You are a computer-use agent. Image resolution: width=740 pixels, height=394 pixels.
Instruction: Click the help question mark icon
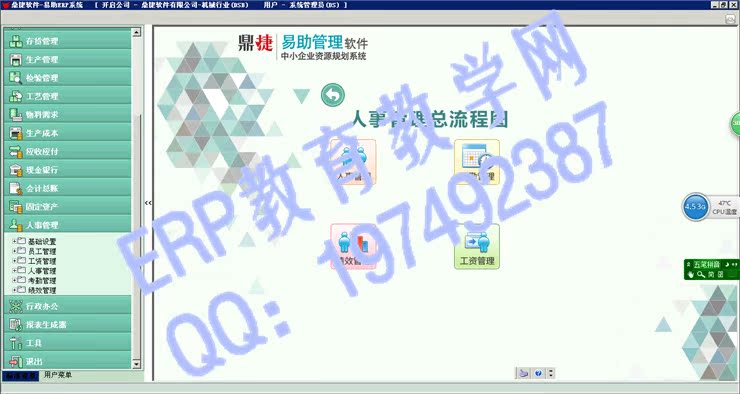point(538,373)
